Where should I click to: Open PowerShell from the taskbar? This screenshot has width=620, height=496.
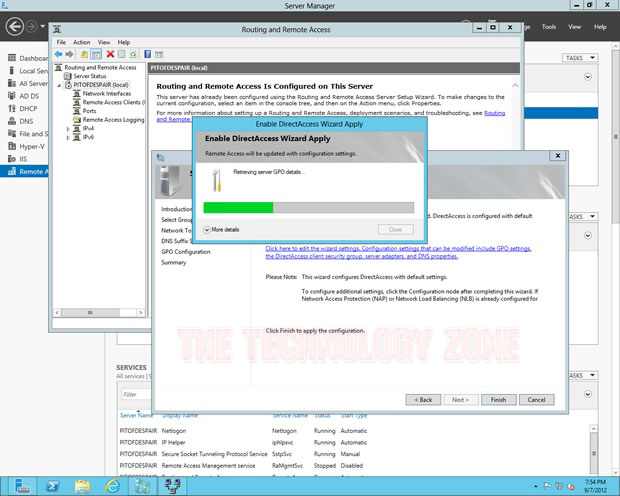coord(53,486)
